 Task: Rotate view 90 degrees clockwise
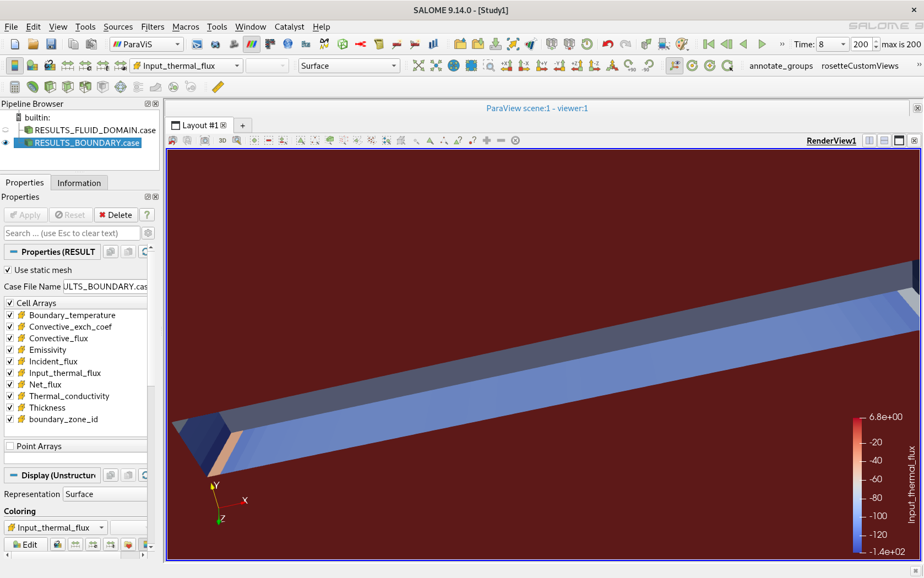[x=629, y=66]
